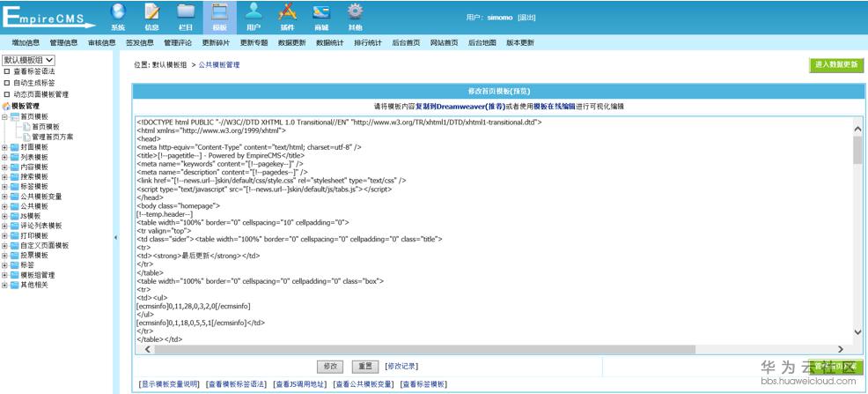Image resolution: width=868 pixels, height=394 pixels.
Task: Open 查看标签语法 in the sidebar
Action: (x=34, y=71)
